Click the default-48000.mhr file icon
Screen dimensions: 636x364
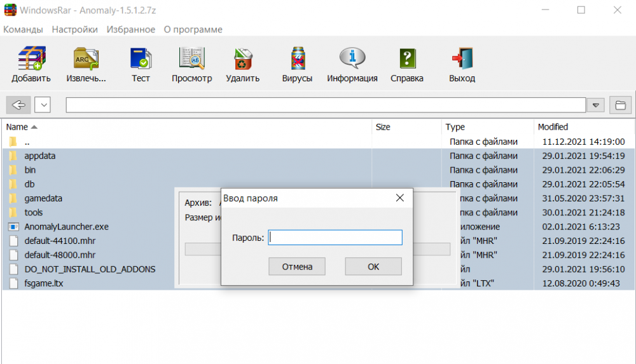tap(13, 255)
